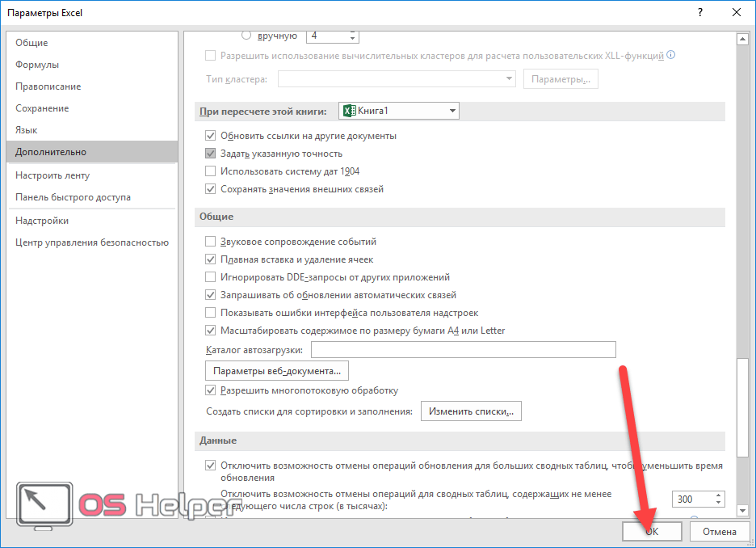Select the вручную radio button
The height and width of the screenshot is (548, 756).
[246, 36]
